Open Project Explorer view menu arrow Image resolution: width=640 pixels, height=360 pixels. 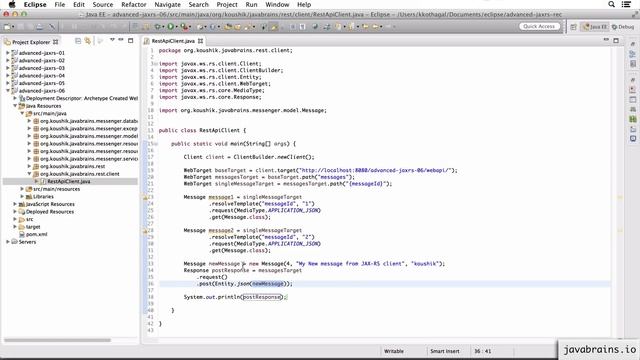[x=112, y=40]
